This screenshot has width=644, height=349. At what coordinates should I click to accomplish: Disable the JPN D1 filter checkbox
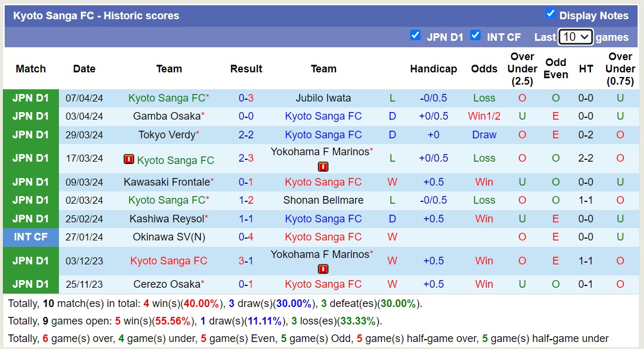(415, 36)
